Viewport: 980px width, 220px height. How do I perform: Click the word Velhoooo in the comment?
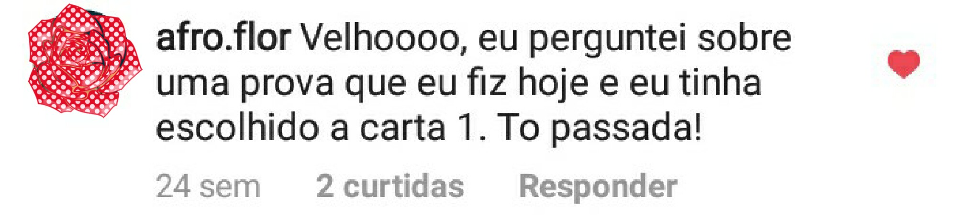point(385,39)
